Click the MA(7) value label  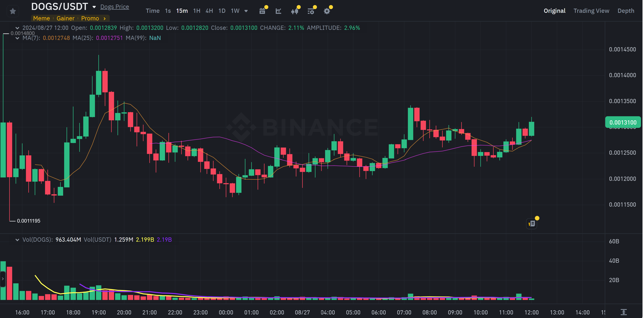[56, 38]
